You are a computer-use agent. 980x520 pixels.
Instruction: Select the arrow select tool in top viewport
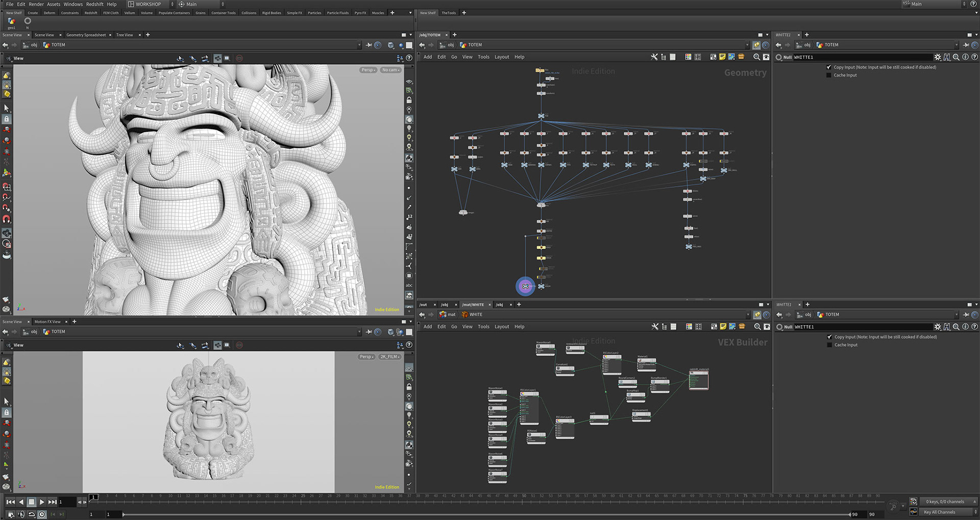click(7, 108)
